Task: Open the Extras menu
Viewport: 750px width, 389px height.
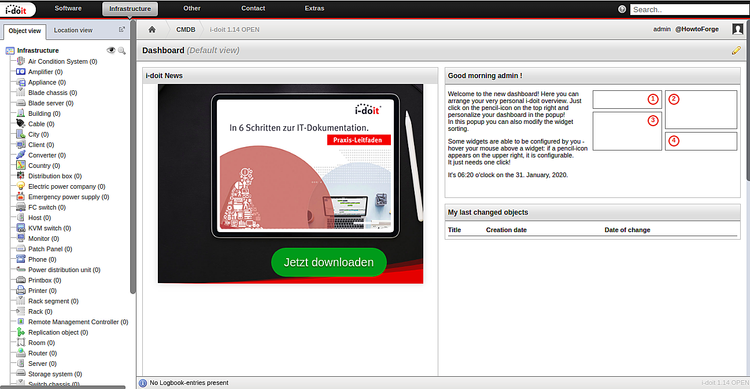Action: (314, 9)
